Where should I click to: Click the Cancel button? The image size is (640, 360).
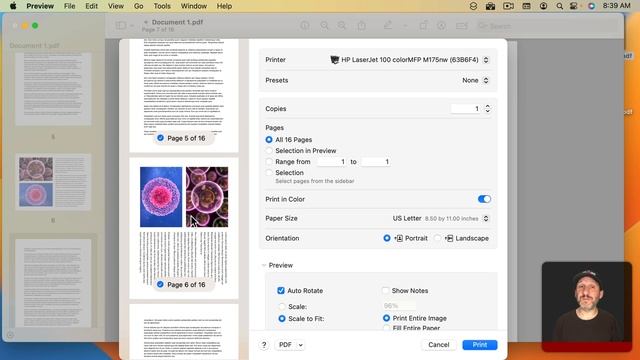pos(439,345)
